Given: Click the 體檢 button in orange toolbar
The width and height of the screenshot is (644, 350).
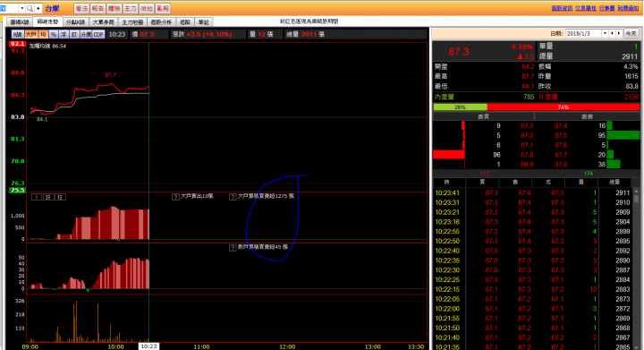Looking at the screenshot, I should tap(114, 8).
